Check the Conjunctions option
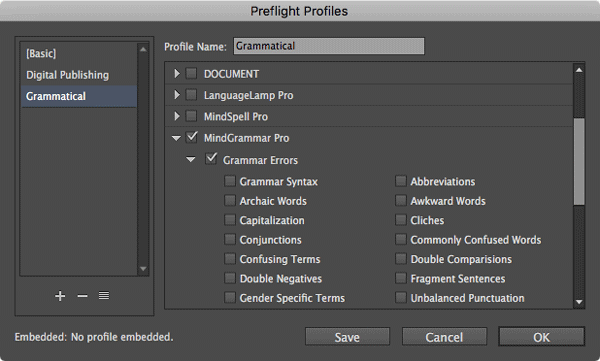This screenshot has height=361, width=600. [x=230, y=239]
